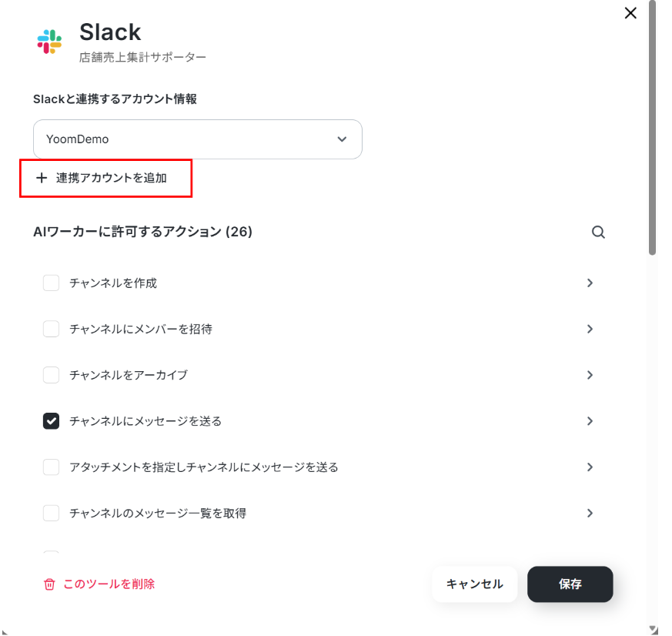Enable チャンネルを作成 checkbox
The height and width of the screenshot is (636, 672).
[x=51, y=283]
